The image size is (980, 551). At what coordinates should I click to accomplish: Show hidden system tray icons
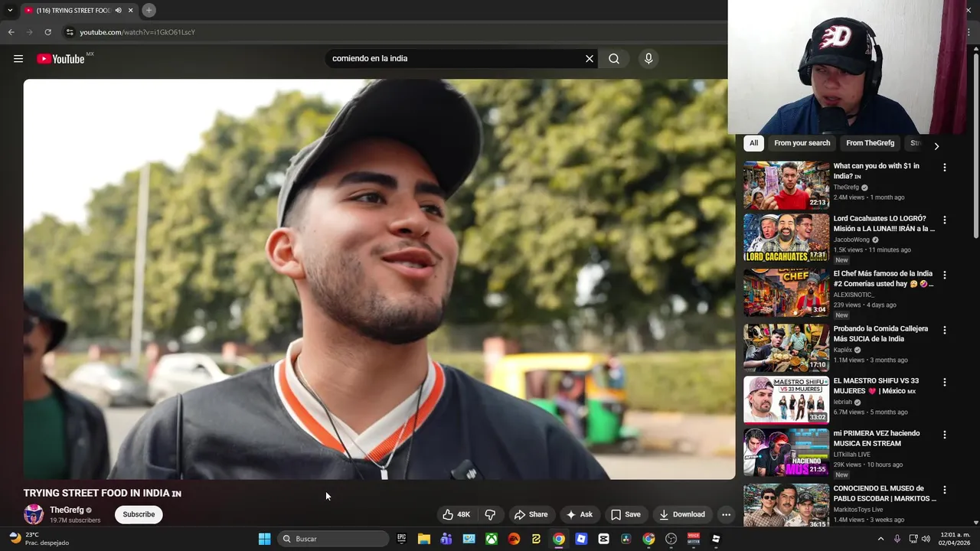click(880, 539)
